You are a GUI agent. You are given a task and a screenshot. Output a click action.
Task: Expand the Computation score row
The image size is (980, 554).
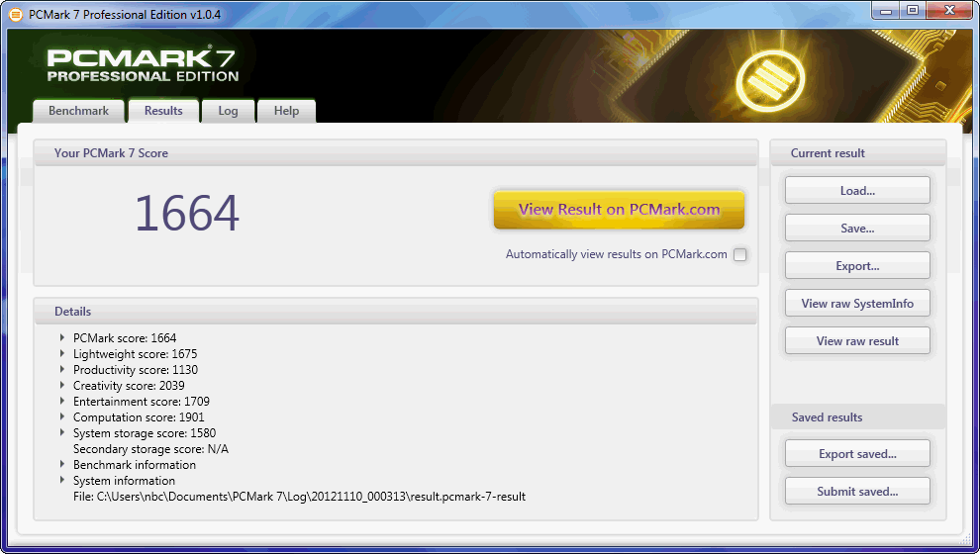coord(62,417)
